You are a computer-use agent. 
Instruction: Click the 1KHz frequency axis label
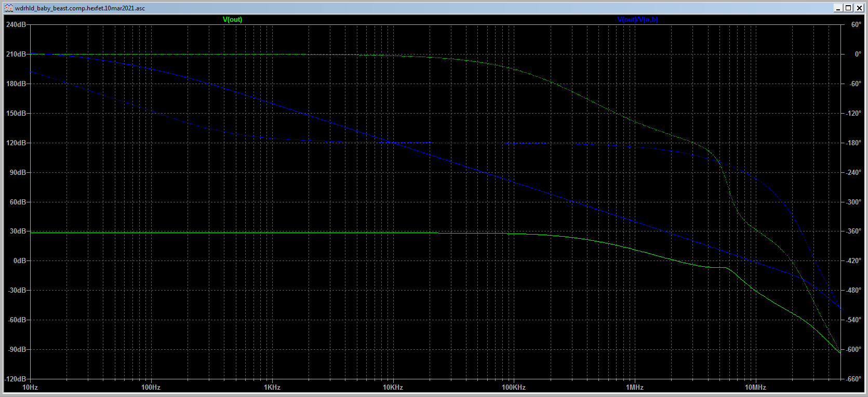(272, 388)
